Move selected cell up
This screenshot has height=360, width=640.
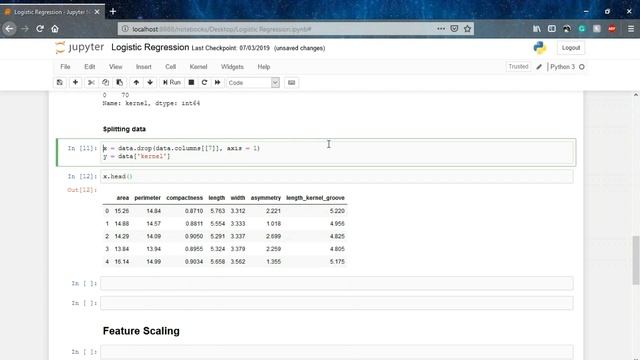click(x=136, y=82)
